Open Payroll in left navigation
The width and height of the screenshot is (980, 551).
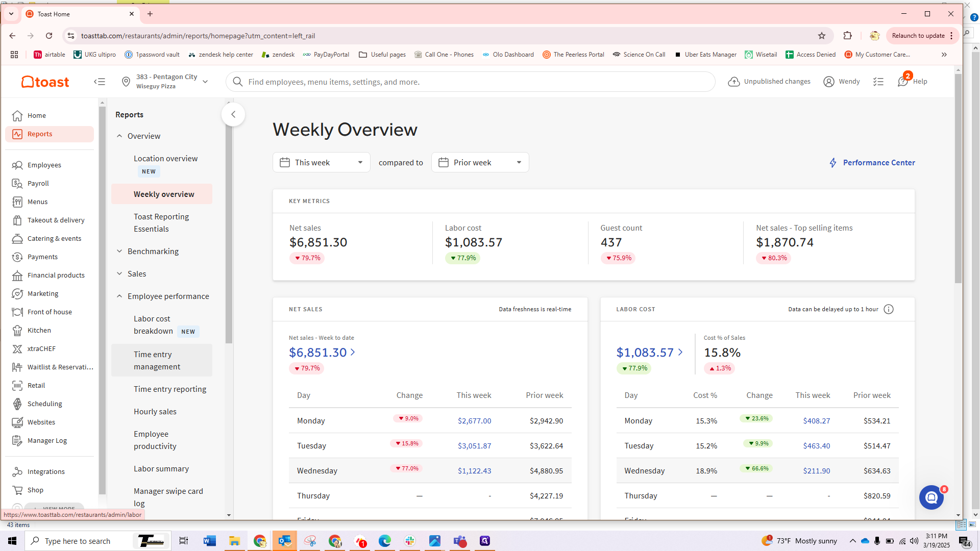50,184
